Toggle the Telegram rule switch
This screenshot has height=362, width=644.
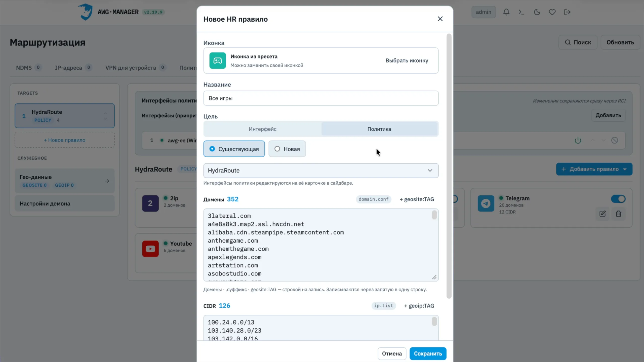pyautogui.click(x=618, y=199)
